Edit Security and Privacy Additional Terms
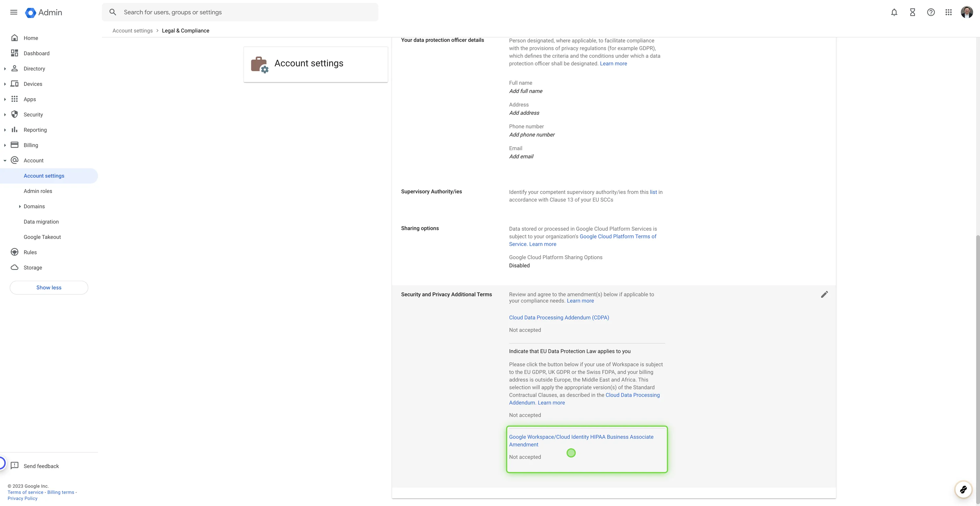Image resolution: width=980 pixels, height=506 pixels. click(824, 295)
